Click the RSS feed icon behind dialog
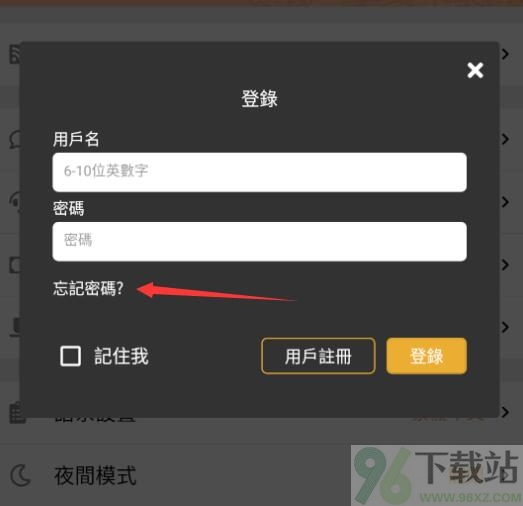 coord(15,54)
